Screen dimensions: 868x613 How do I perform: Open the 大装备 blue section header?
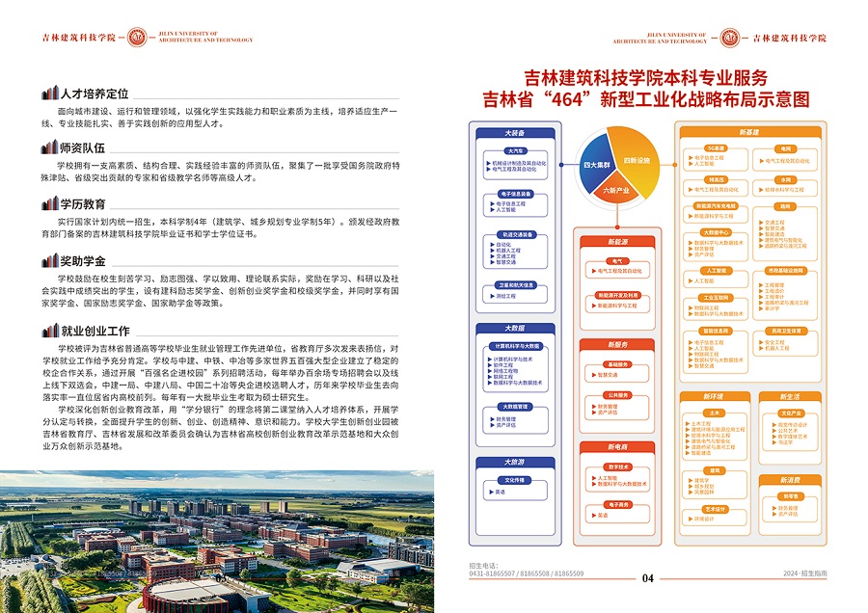[x=514, y=132]
